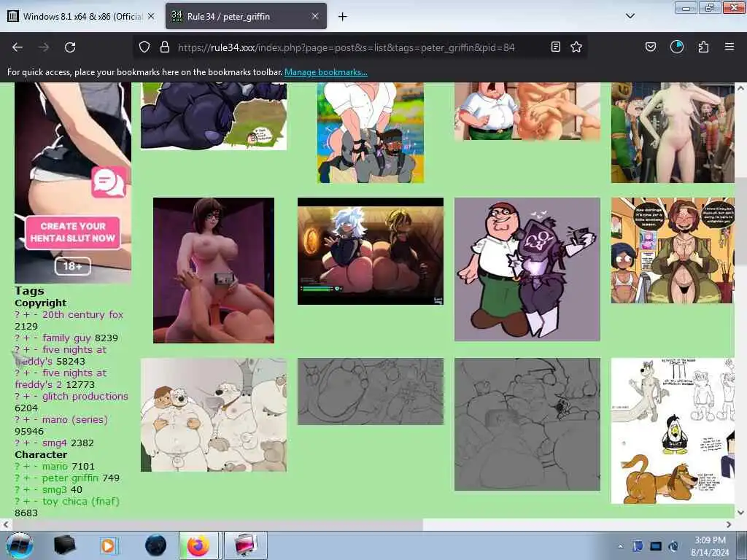Screen dimensions: 747x560
Task: Open the tracking protection shield icon
Action: click(x=144, y=47)
